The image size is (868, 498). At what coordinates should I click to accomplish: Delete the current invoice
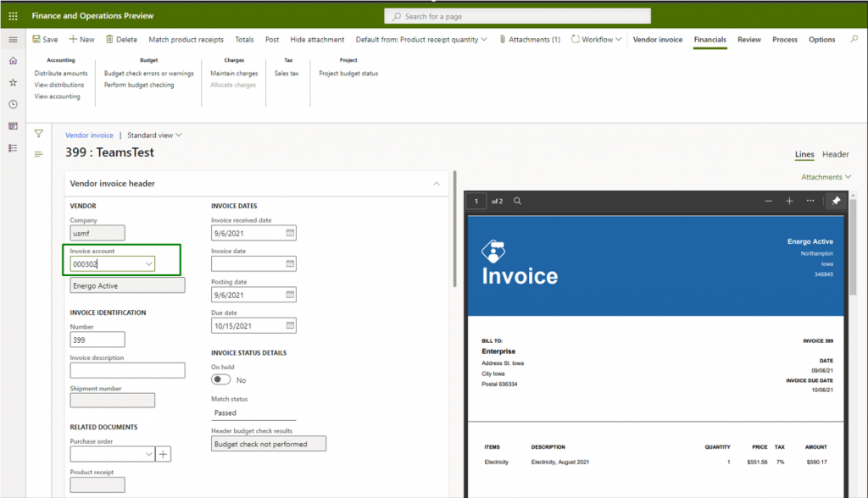(121, 39)
